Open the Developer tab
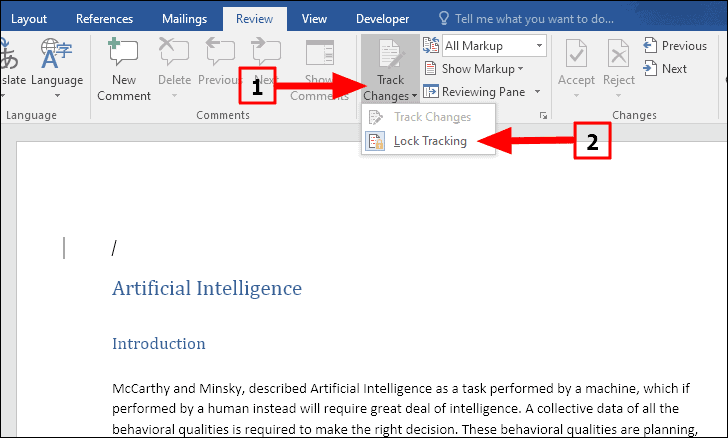The width and height of the screenshot is (728, 438). 381,18
